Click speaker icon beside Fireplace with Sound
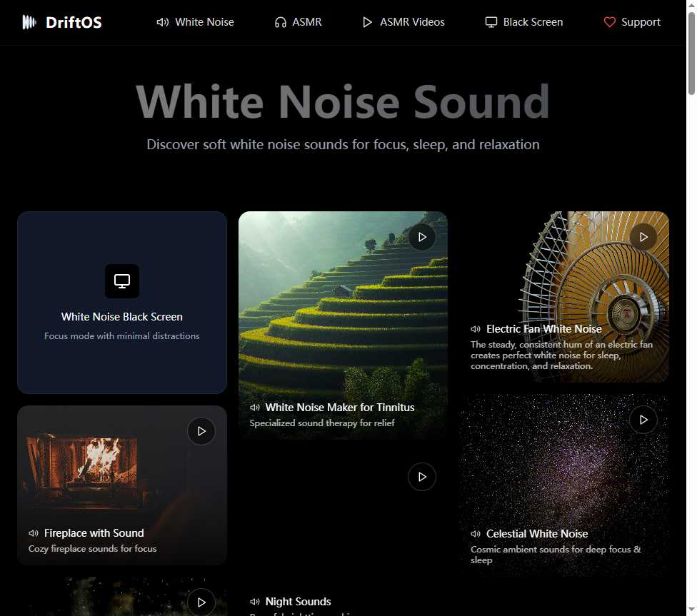This screenshot has height=616, width=697. click(34, 533)
